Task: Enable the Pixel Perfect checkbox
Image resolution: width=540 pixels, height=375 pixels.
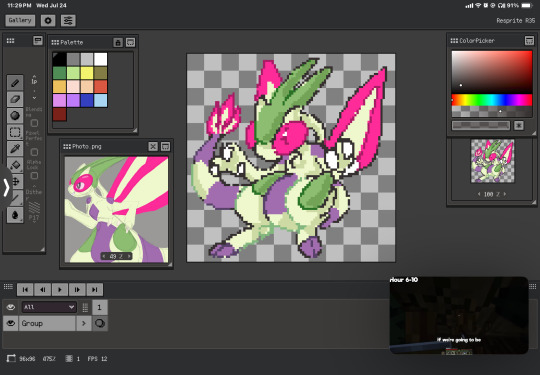Action: (x=34, y=152)
